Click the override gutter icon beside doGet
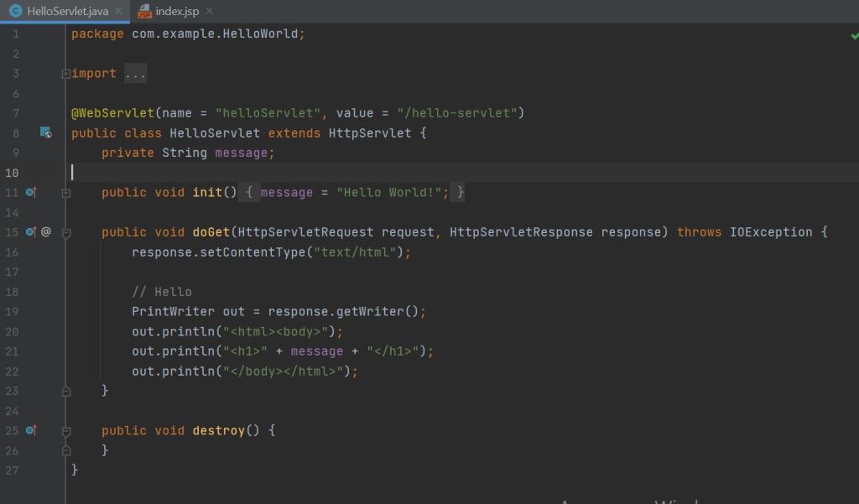859x504 pixels. (31, 232)
